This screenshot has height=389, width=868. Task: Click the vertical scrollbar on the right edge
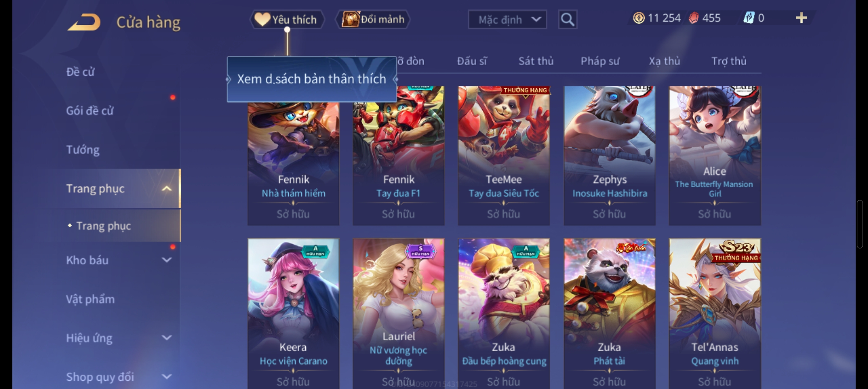860,224
